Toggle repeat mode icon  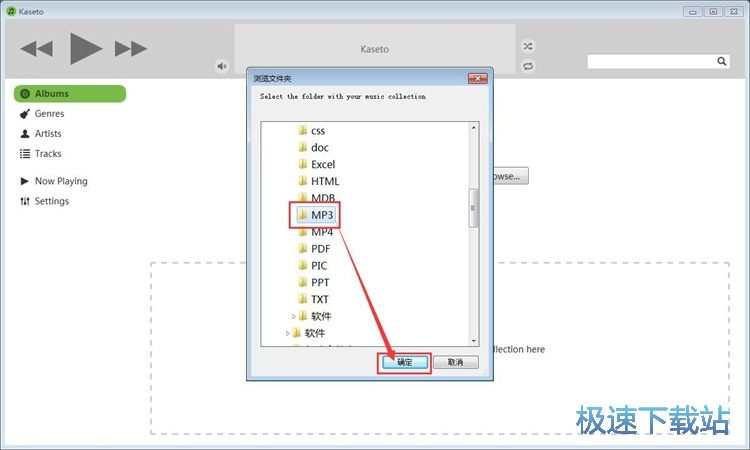[x=528, y=66]
